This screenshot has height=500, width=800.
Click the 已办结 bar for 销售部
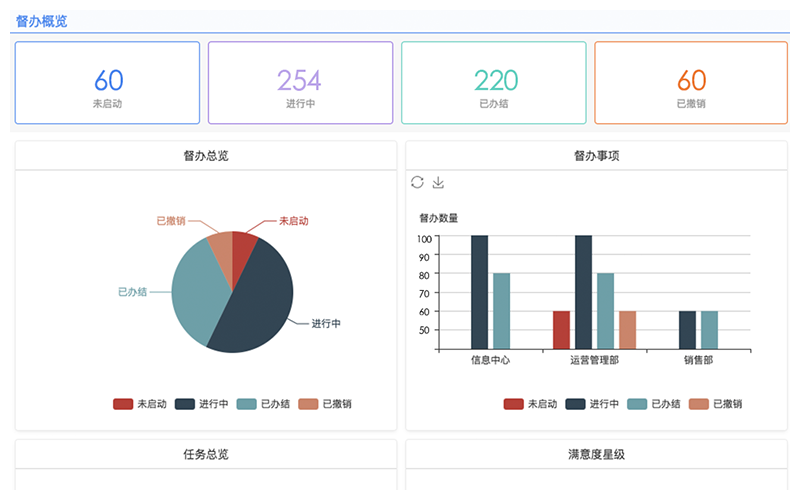click(x=709, y=330)
